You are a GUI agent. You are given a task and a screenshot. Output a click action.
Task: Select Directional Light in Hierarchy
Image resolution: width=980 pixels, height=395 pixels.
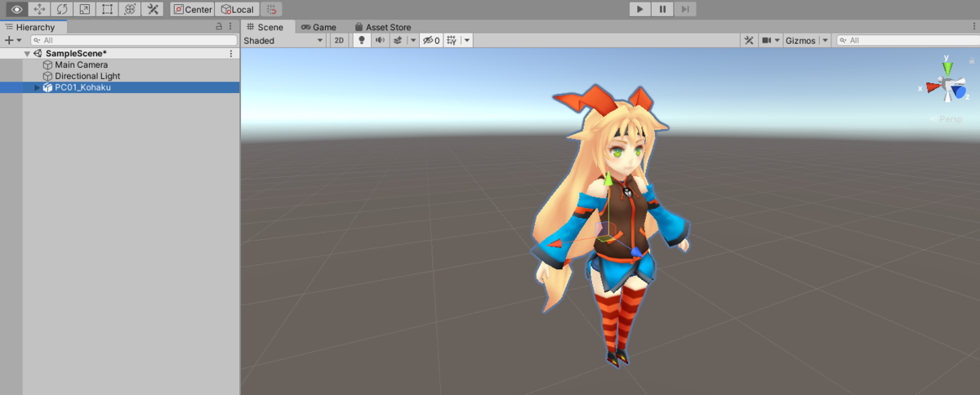(x=87, y=76)
